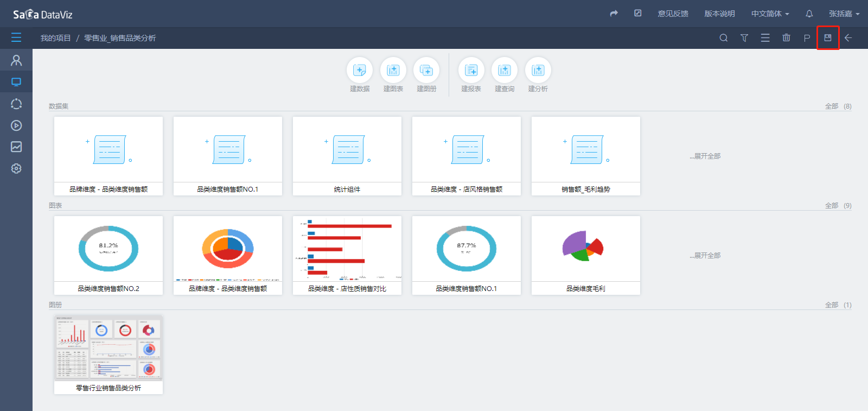Click the P icon in toolbar
The height and width of the screenshot is (411, 868).
click(x=807, y=38)
